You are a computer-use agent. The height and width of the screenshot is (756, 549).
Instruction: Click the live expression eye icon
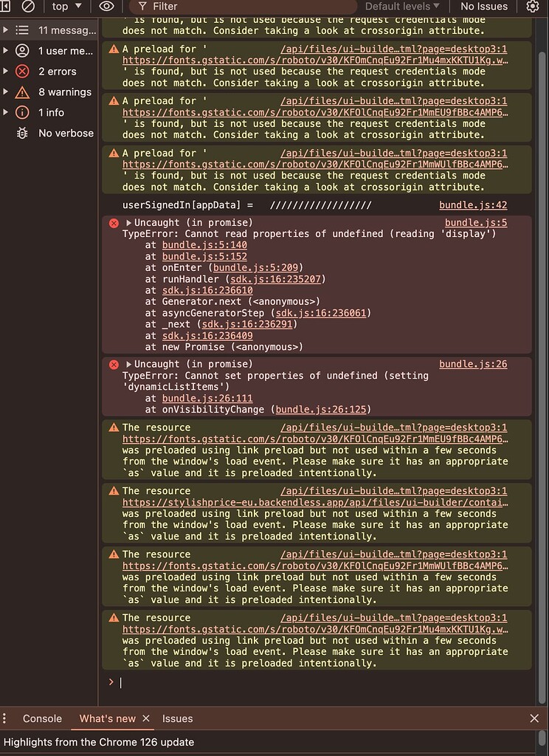107,6
